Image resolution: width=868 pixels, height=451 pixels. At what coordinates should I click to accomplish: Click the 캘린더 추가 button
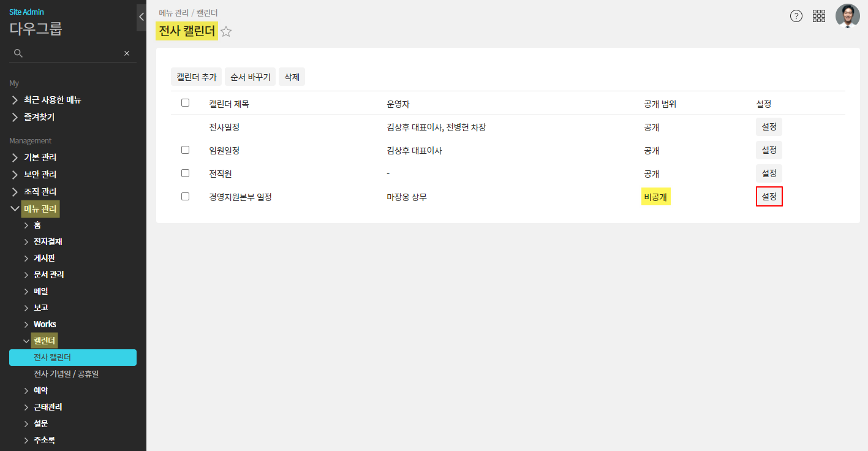(196, 77)
